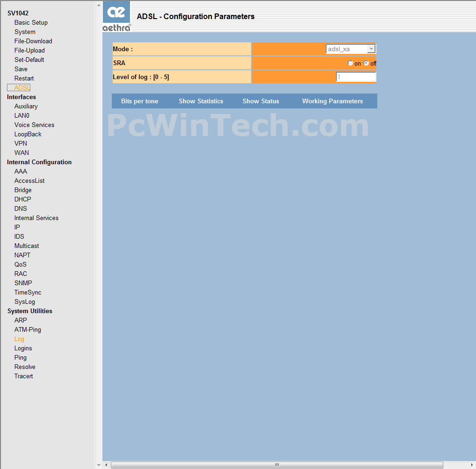Open the DHCP configuration link
Image resolution: width=476 pixels, height=469 pixels.
coord(23,199)
